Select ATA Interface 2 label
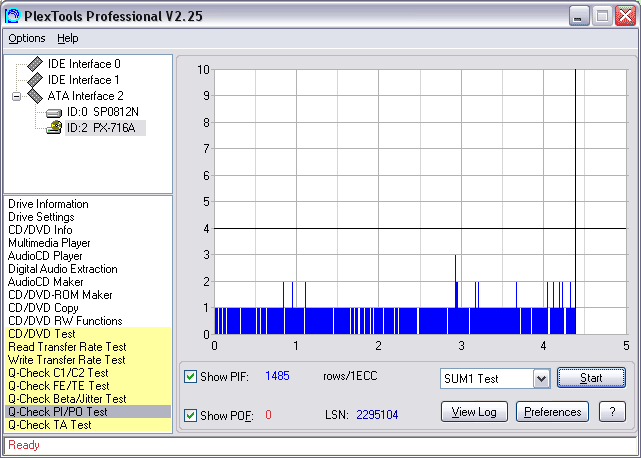Screen dimensions: 641x458 85,96
